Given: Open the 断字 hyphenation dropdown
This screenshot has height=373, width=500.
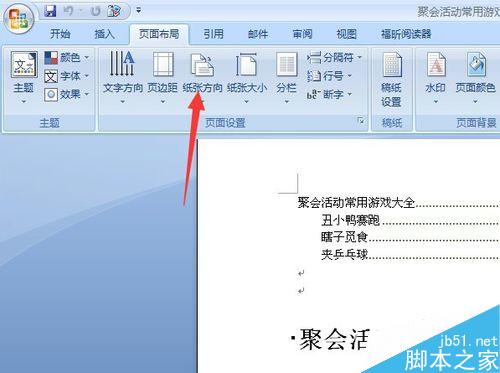Looking at the screenshot, I should pos(329,95).
